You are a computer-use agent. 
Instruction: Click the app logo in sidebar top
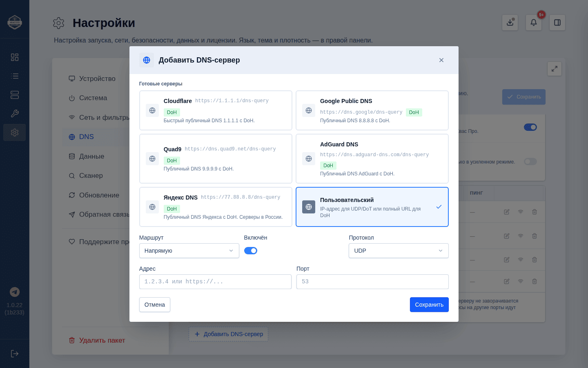(15, 22)
